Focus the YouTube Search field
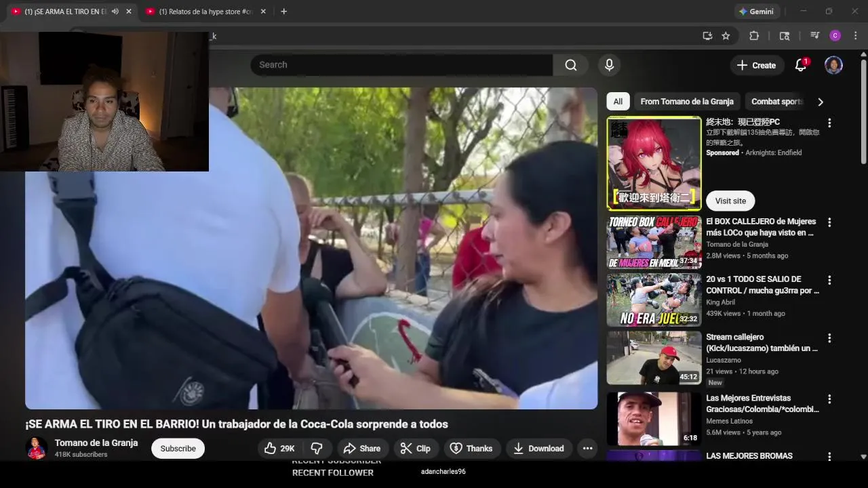The height and width of the screenshot is (488, 868). pyautogui.click(x=401, y=65)
